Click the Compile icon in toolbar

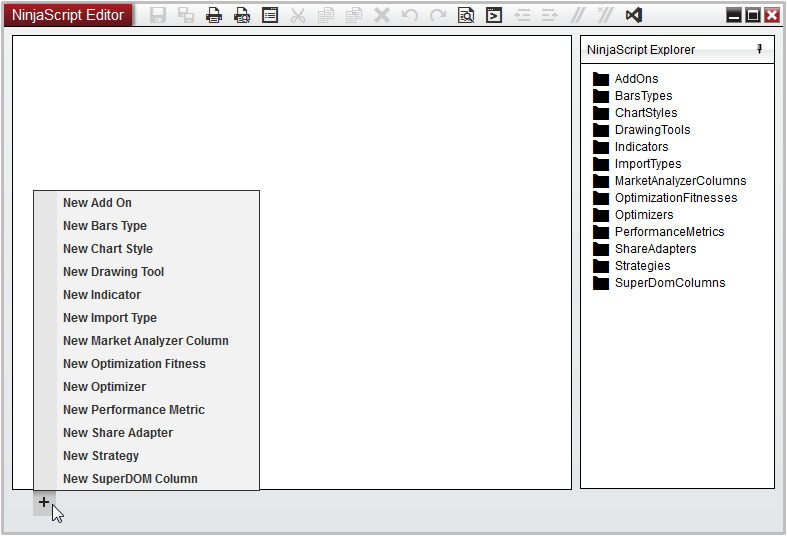tap(494, 15)
